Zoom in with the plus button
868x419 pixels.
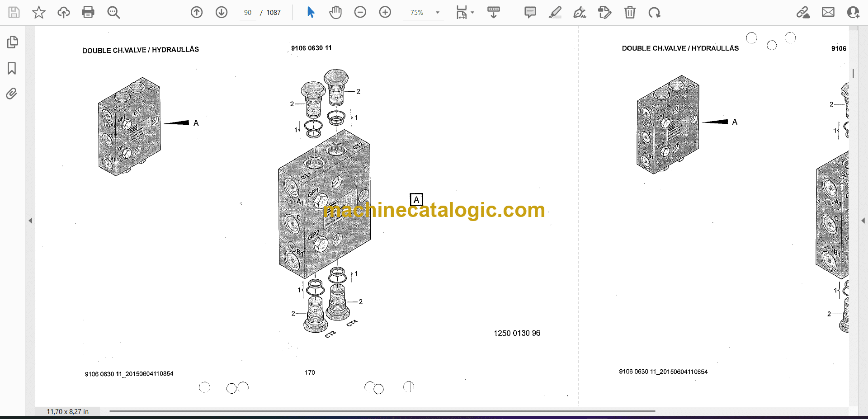click(x=385, y=12)
